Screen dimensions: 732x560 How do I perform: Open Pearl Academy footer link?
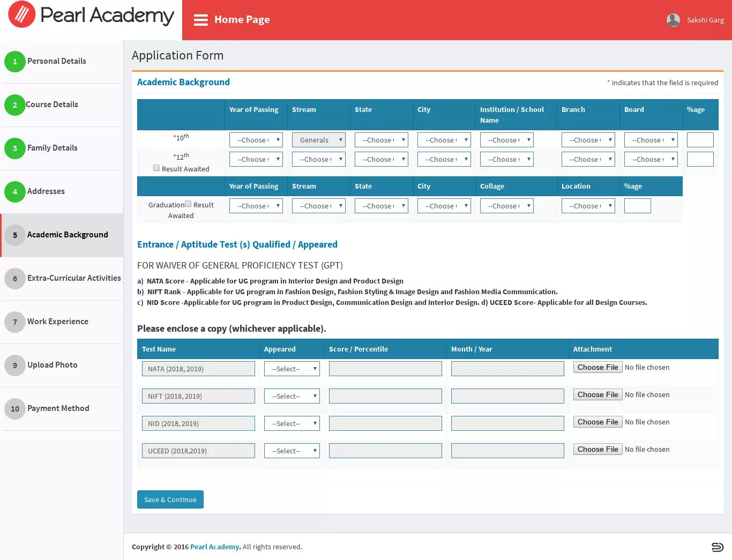pyautogui.click(x=215, y=547)
